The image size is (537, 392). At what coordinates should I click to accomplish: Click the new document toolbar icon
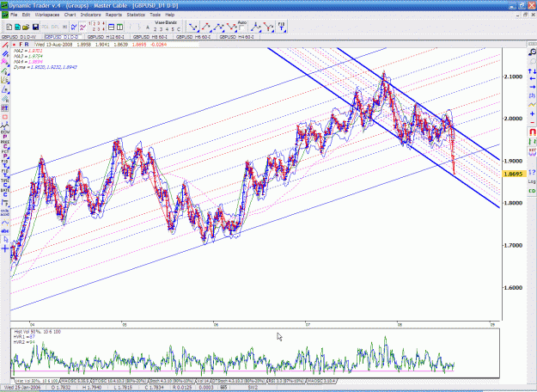[9, 27]
